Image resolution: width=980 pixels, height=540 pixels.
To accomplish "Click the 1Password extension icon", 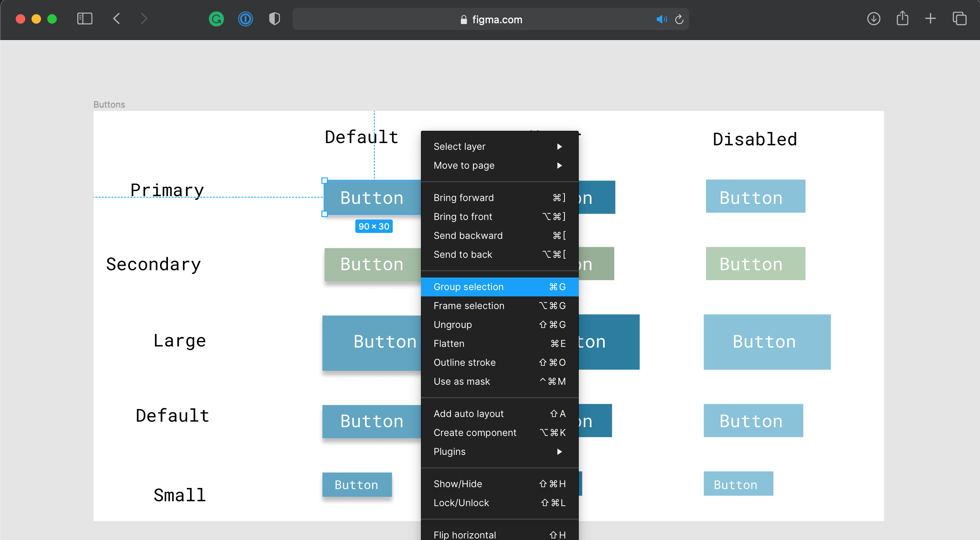I will tap(245, 19).
